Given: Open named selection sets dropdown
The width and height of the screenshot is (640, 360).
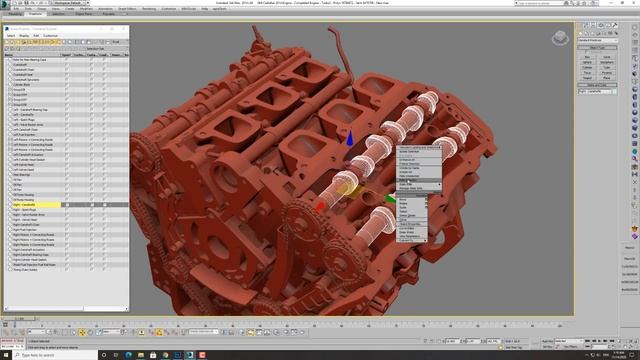Looking at the screenshot, I should 203,332.
